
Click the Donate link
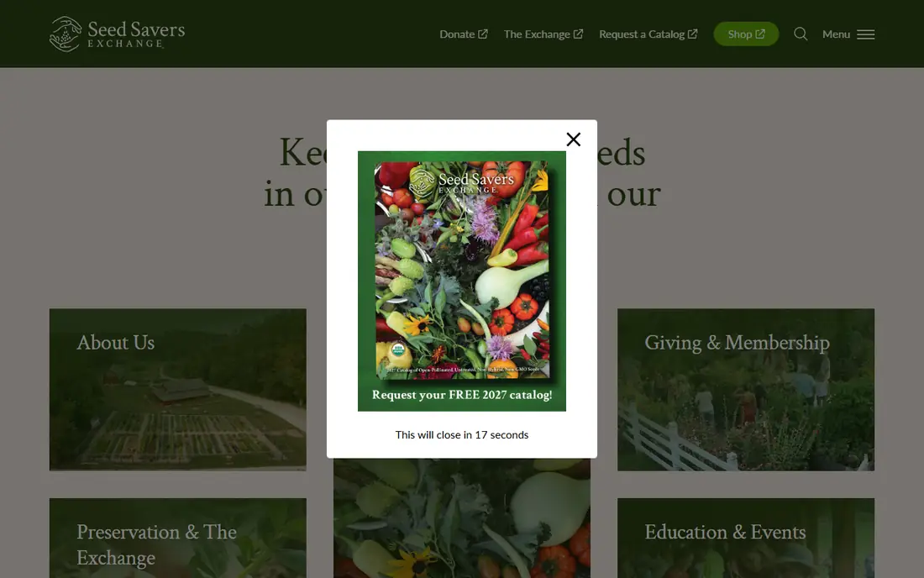(x=463, y=34)
